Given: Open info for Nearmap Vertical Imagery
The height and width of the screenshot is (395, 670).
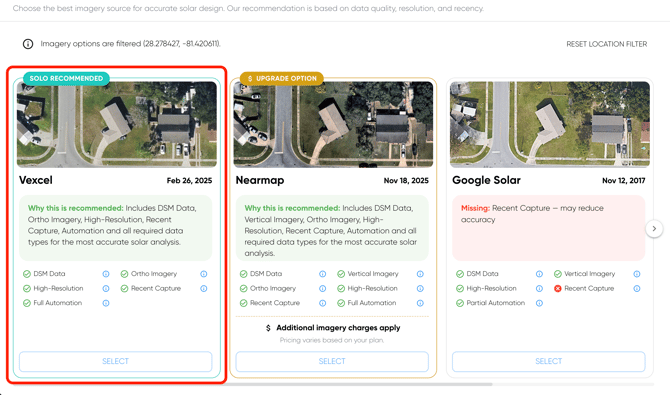Looking at the screenshot, I should coord(420,274).
